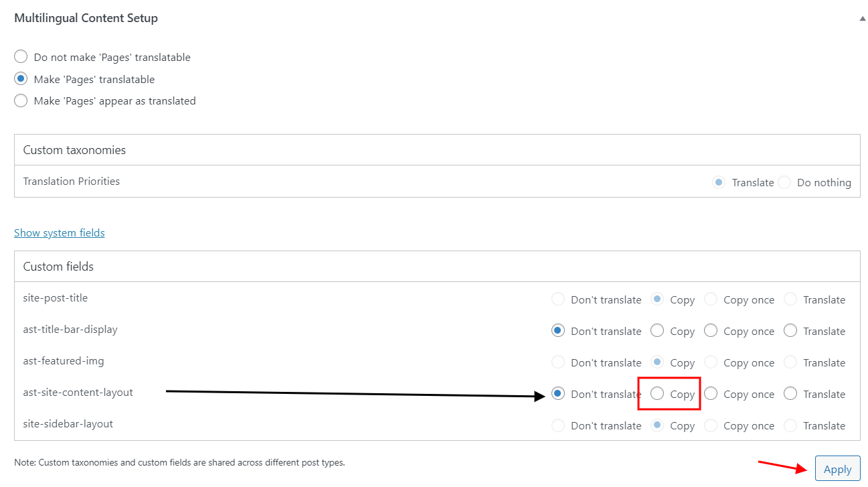
Task: Click the Apply button
Action: [838, 469]
